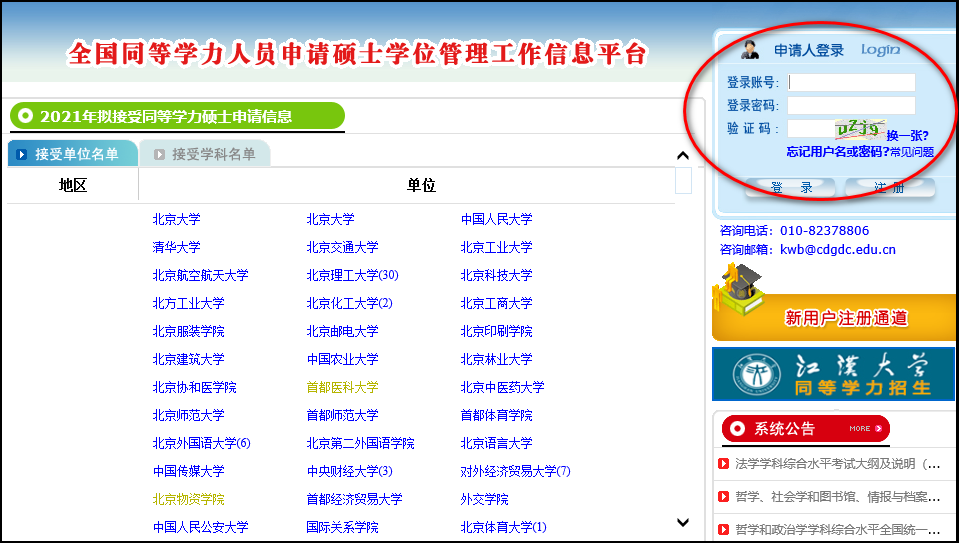The image size is (959, 543).
Task: Click the red bullet icon beside 法学学科综合水平考试大纲
Action: tap(724, 464)
